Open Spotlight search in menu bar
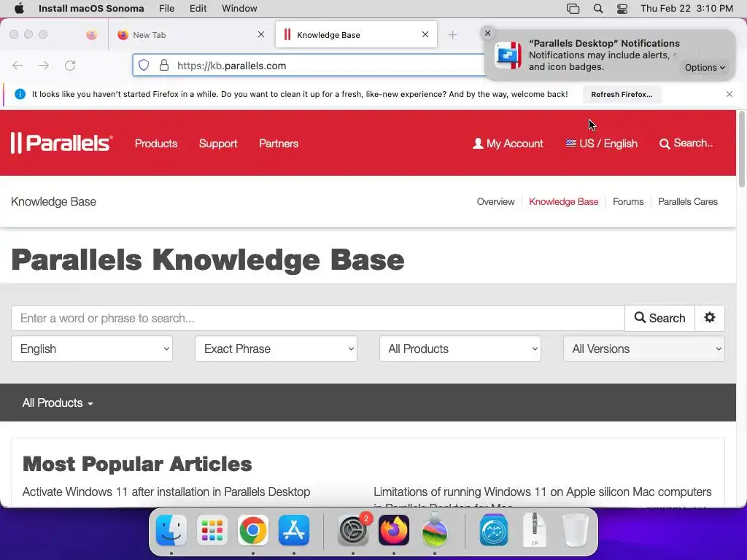Viewport: 747px width, 560px height. (x=598, y=9)
